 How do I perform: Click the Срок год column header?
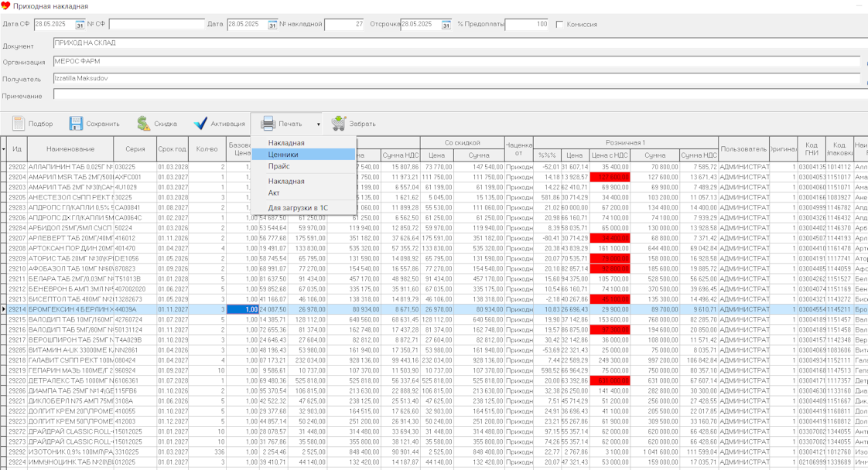[172, 148]
